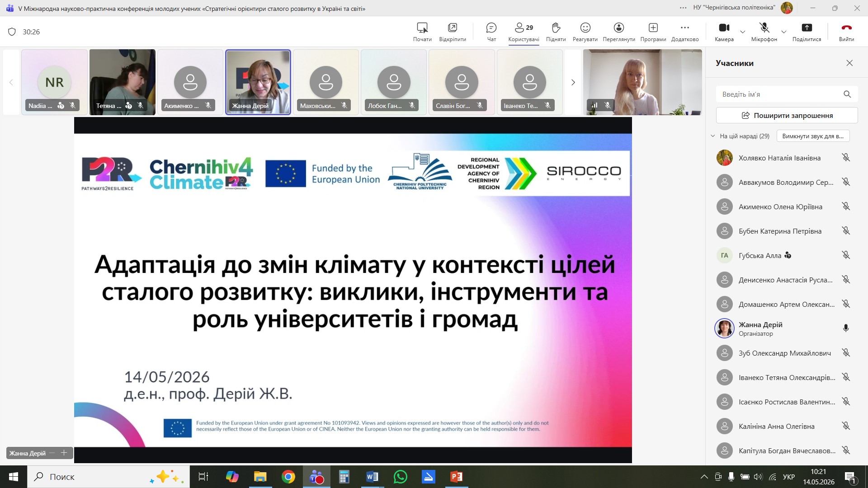
Task: Click the Відкріпити pop-out icon
Action: (x=452, y=32)
